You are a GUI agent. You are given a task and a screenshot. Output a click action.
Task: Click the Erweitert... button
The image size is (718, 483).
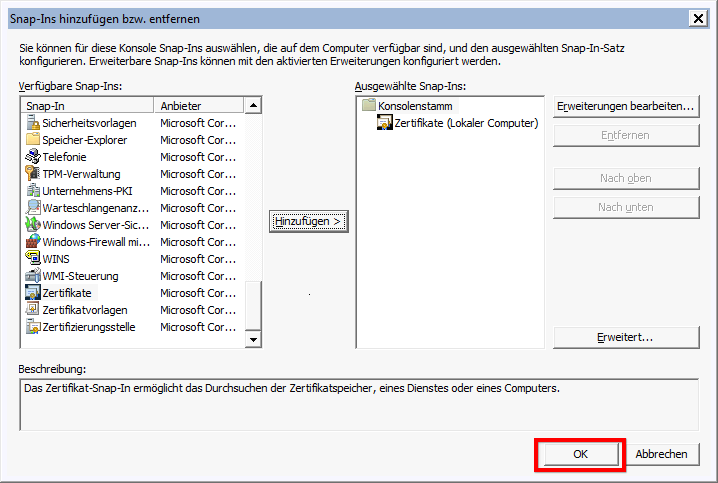625,338
